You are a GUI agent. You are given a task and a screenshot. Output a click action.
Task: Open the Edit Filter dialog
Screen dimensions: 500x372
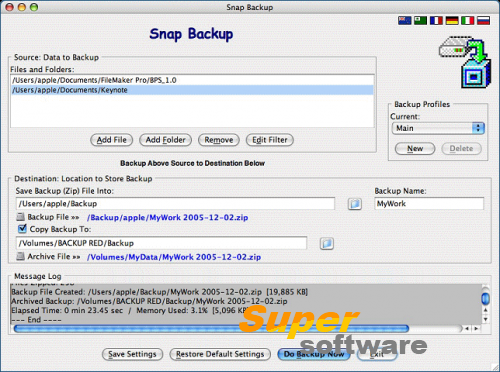click(x=270, y=140)
